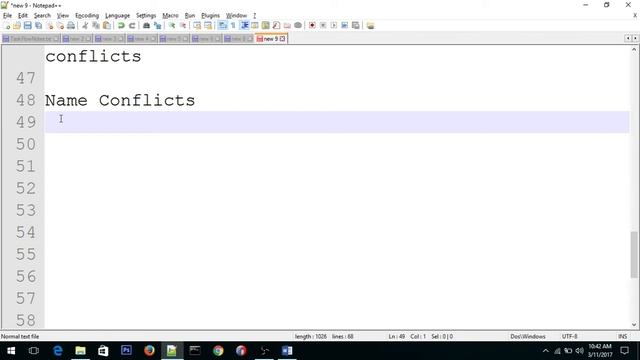Toggle INS insert mode in status bar
The width and height of the screenshot is (640, 360).
(622, 336)
